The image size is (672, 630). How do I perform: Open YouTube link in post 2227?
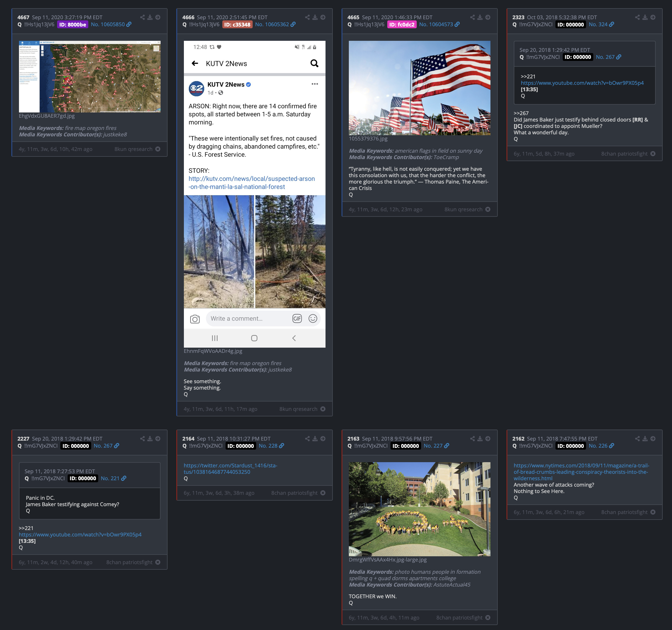(x=80, y=535)
